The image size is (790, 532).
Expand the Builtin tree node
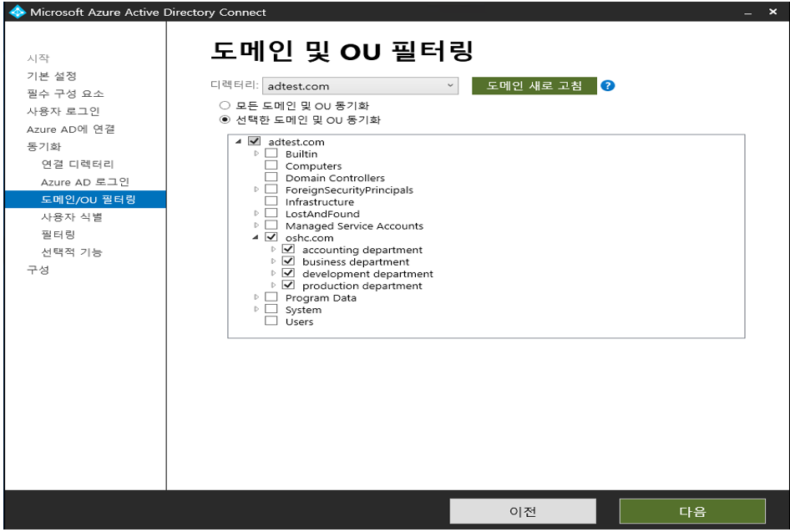click(x=256, y=153)
